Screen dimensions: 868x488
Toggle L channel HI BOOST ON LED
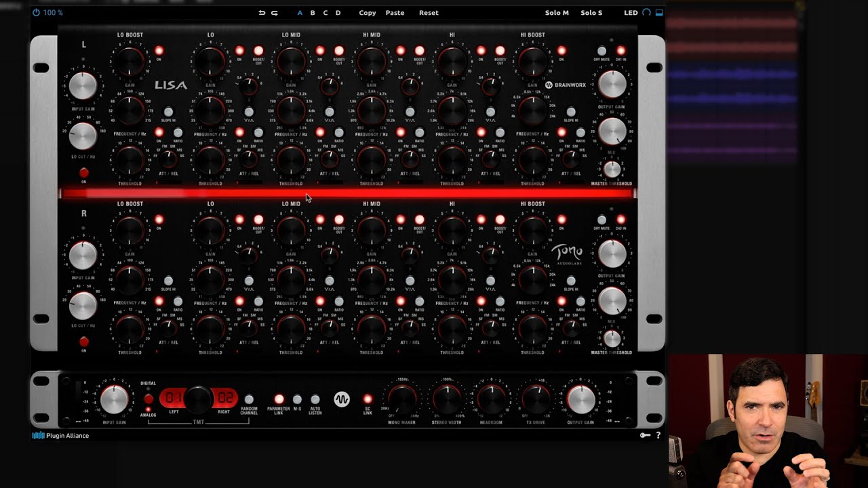click(561, 51)
